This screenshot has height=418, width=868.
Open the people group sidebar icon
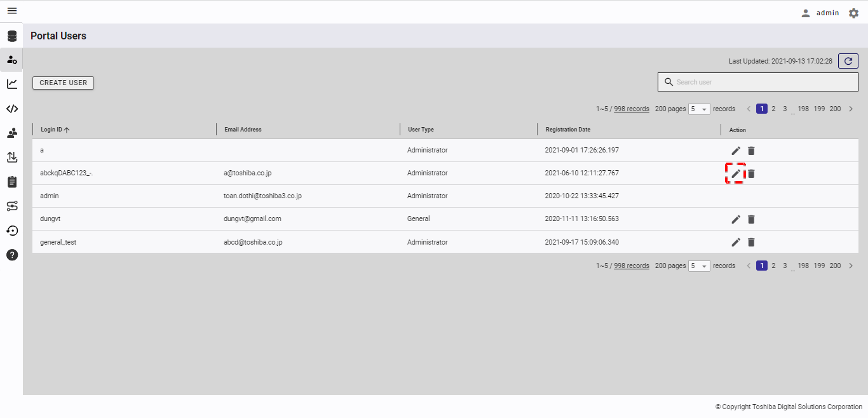tap(11, 133)
